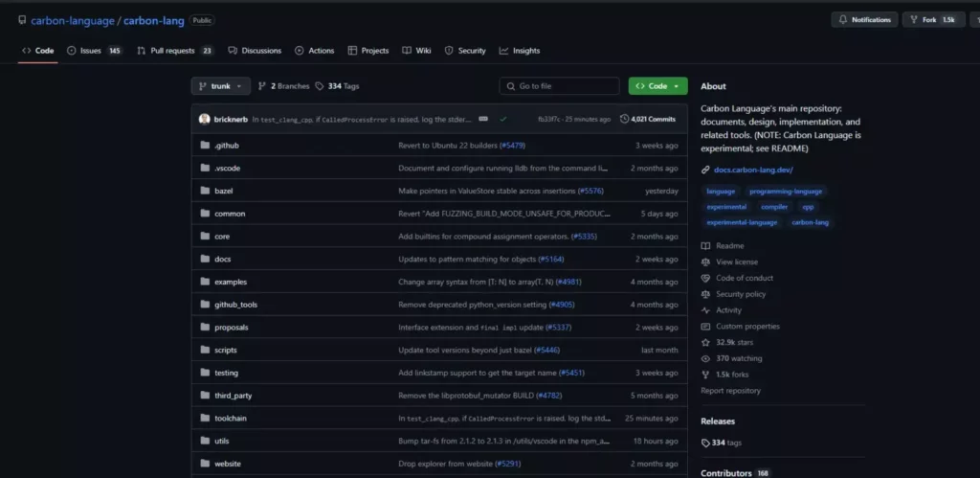Open the trunk branch dropdown
The image size is (980, 478).
tap(221, 86)
